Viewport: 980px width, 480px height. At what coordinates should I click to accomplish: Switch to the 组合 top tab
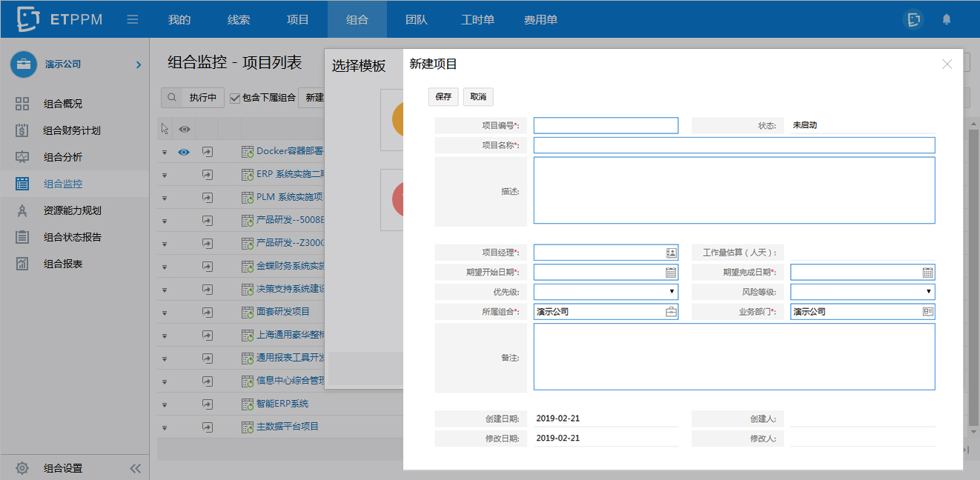[x=357, y=19]
